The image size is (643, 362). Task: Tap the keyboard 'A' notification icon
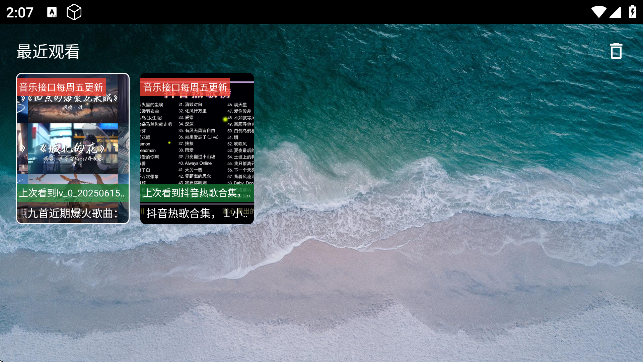[52, 12]
